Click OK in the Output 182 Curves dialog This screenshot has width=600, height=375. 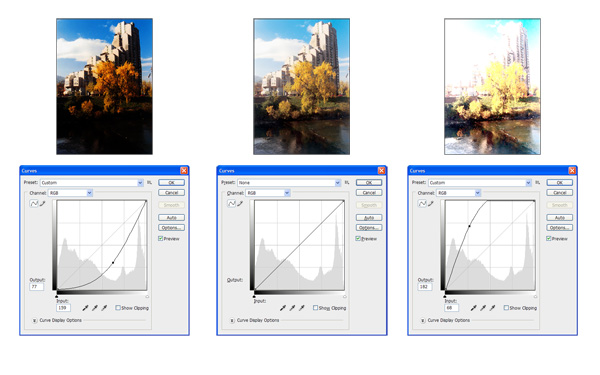[x=559, y=183]
